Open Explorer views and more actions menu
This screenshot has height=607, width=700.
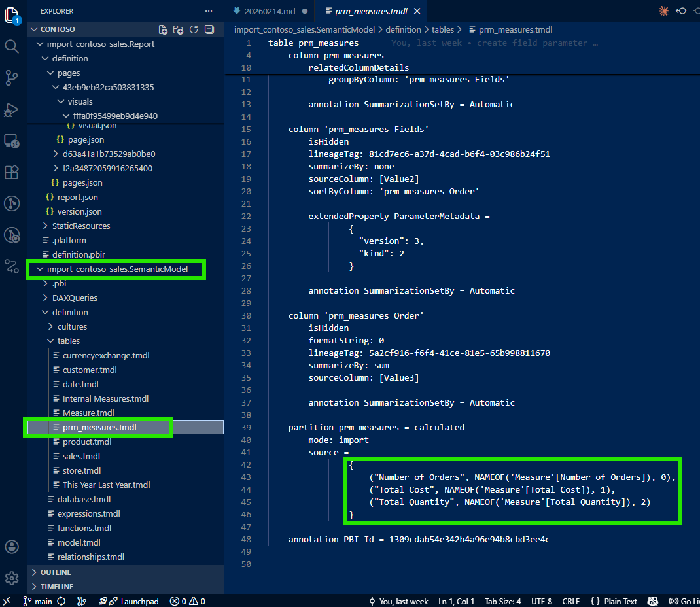(x=209, y=11)
